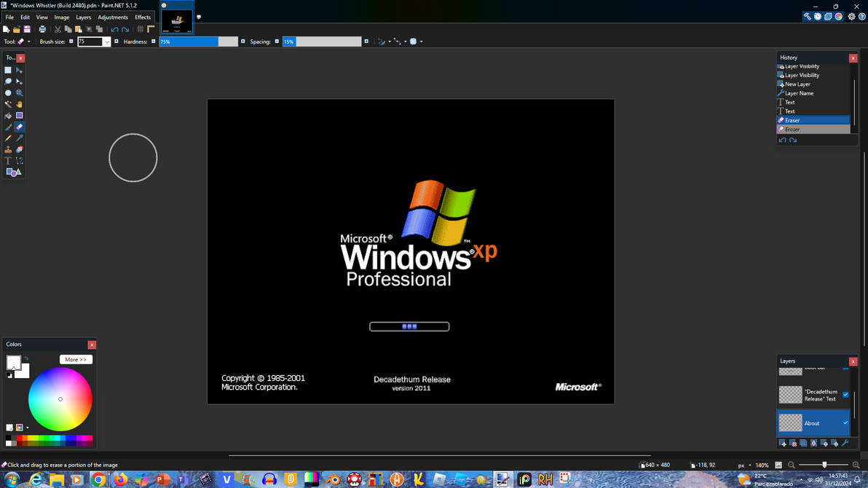This screenshot has width=868, height=488.
Task: Select the Eraser tool in Tools panel
Action: tap(20, 127)
